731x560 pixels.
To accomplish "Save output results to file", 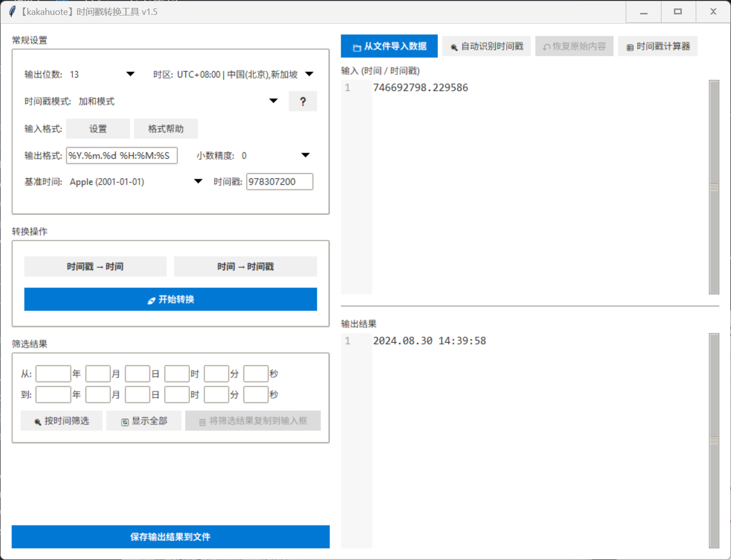I will point(170,537).
